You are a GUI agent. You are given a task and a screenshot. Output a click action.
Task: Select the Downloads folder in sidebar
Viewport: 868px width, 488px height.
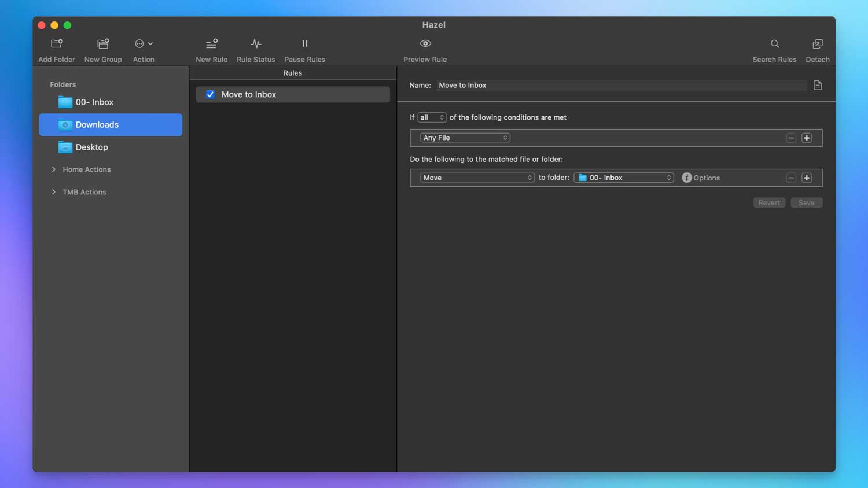(111, 125)
